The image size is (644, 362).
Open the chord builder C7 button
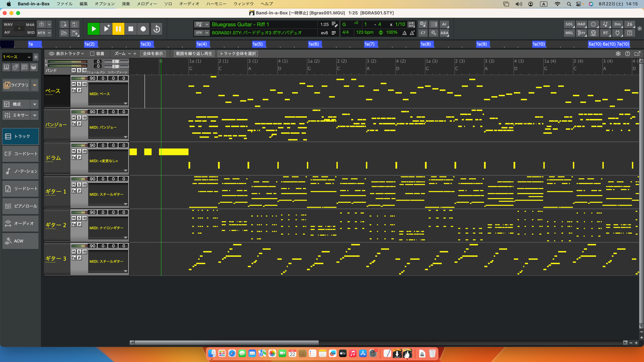tap(423, 33)
